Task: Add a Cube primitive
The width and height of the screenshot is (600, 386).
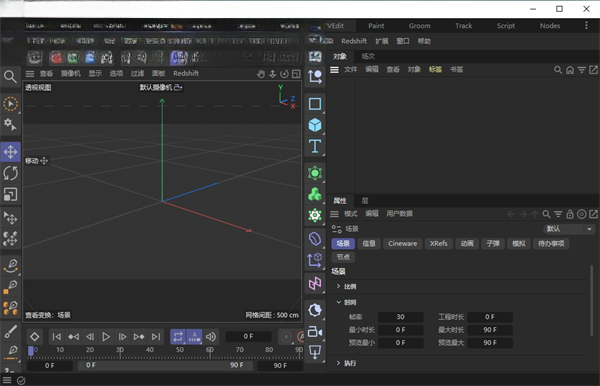Action: pos(315,125)
